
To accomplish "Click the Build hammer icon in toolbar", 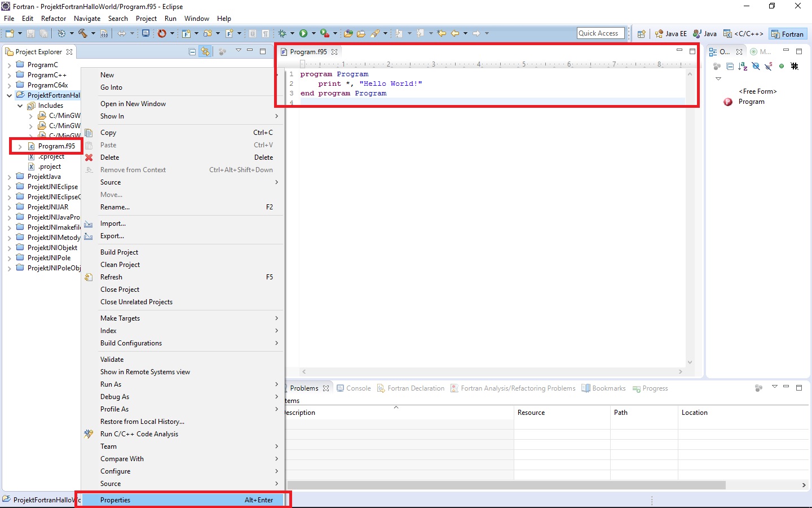I will (x=83, y=34).
